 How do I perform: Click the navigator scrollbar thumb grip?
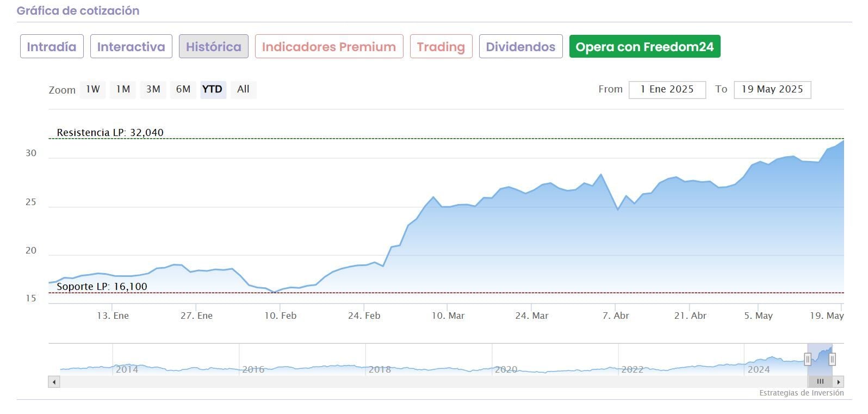tap(820, 382)
